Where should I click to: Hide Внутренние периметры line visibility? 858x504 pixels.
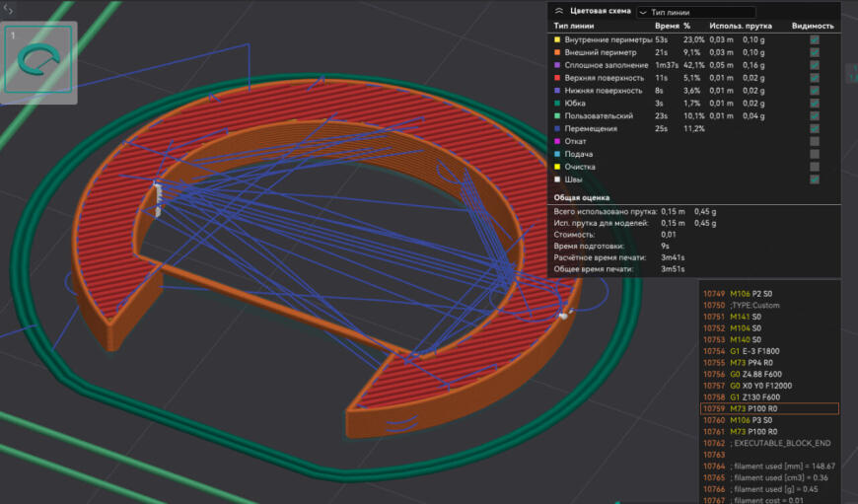click(x=815, y=39)
